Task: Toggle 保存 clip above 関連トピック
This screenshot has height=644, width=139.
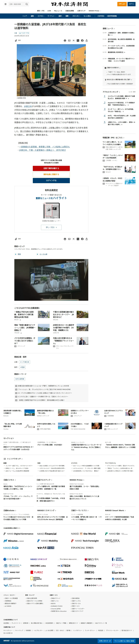Action: pos(18,239)
